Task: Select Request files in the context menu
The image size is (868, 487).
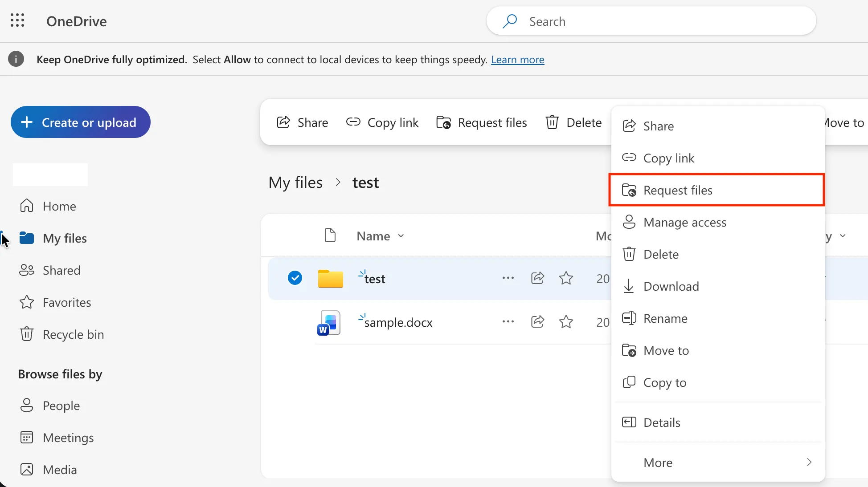Action: tap(717, 190)
